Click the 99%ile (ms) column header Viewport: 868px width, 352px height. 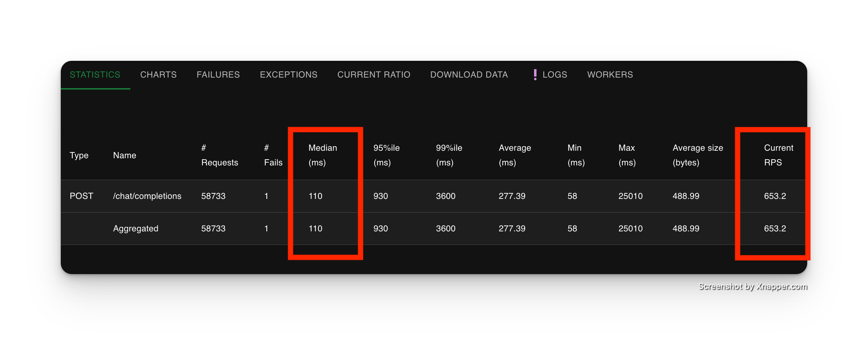pos(449,155)
